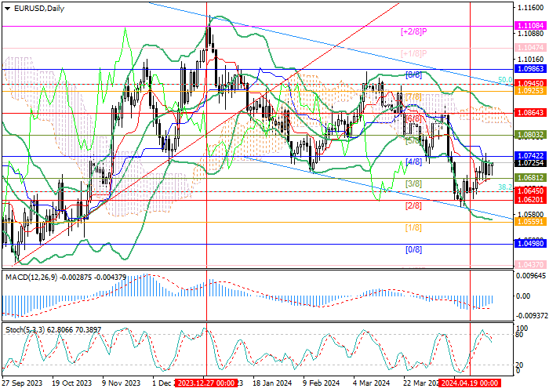Viewport: 549px width, 392px height.
Task: Click the [0/8] Murrey level label
Action: (413, 249)
